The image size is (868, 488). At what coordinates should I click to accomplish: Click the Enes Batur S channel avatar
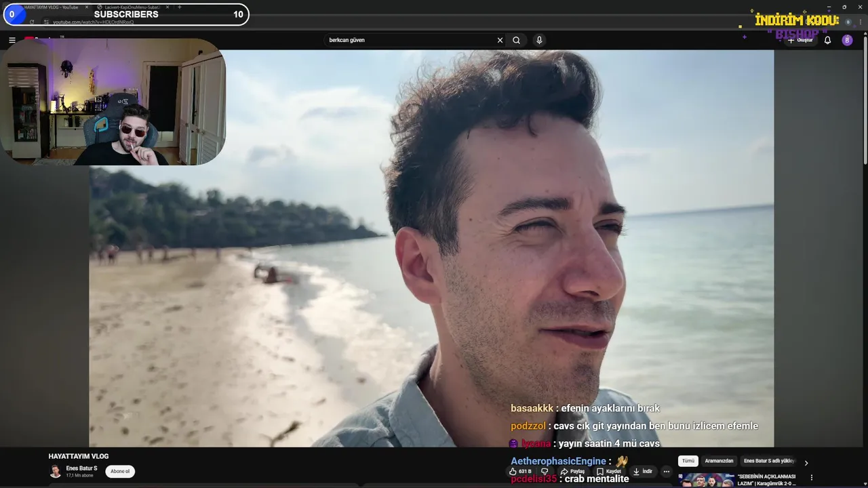point(55,471)
